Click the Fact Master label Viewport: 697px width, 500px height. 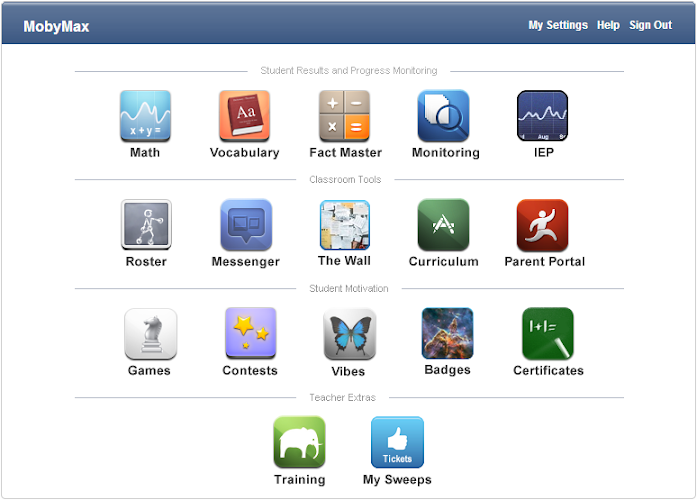click(x=345, y=152)
